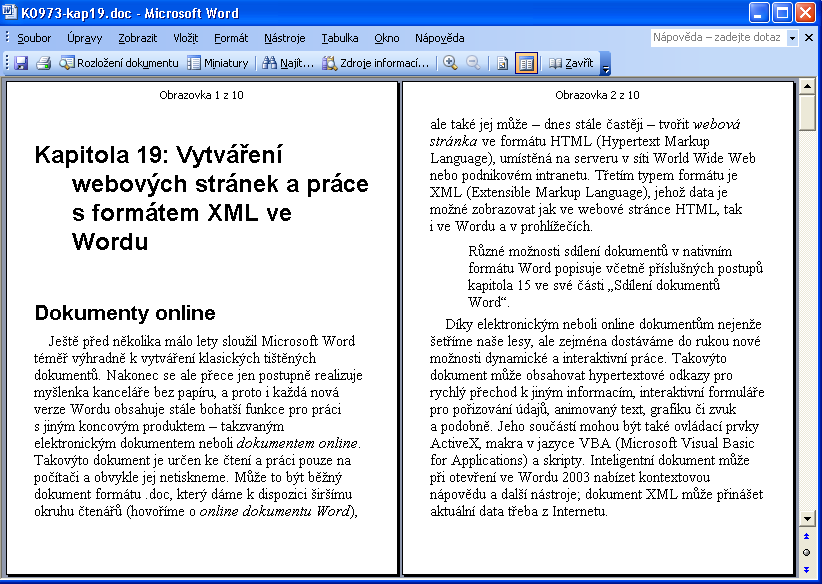Screen dimensions: 822x584
Task: Click the 'Dokumenty online' heading
Action: click(x=125, y=313)
